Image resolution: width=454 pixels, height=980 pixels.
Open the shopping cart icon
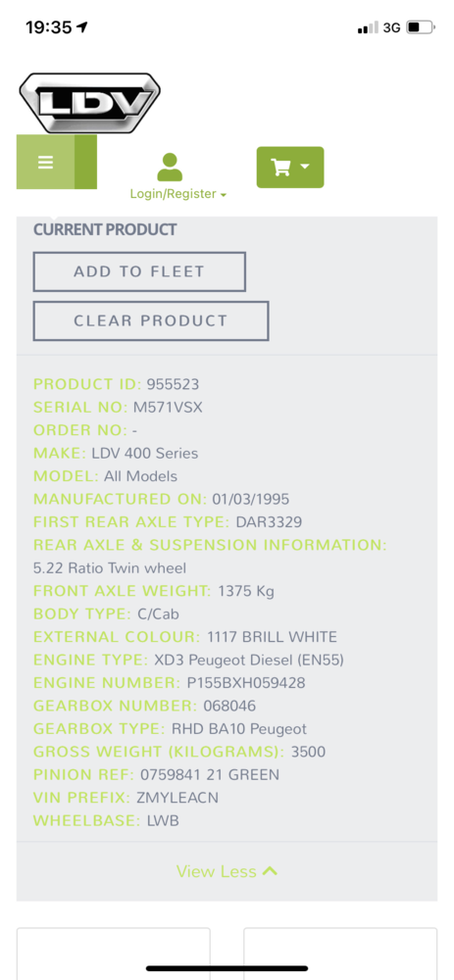(x=280, y=167)
